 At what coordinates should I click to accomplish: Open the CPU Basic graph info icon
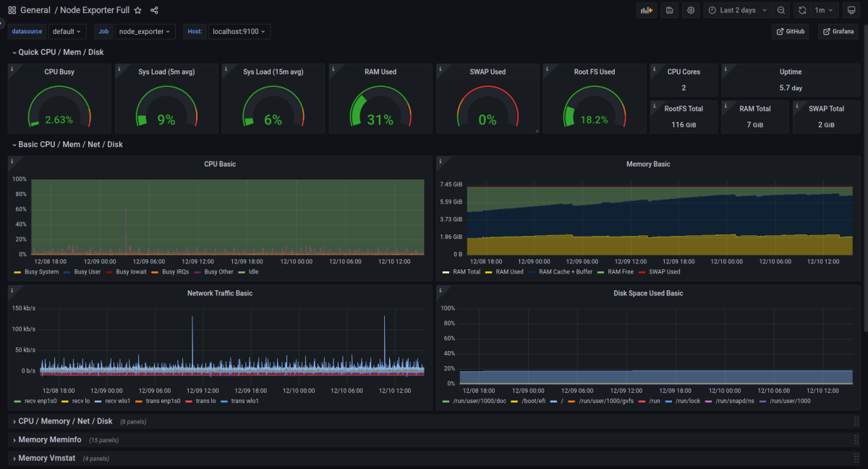(x=12, y=161)
